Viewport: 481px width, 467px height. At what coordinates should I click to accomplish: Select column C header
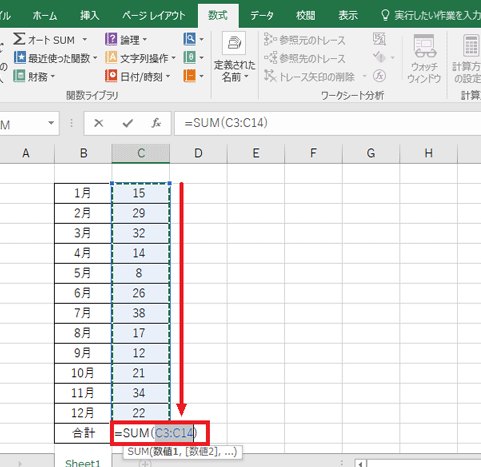point(141,153)
